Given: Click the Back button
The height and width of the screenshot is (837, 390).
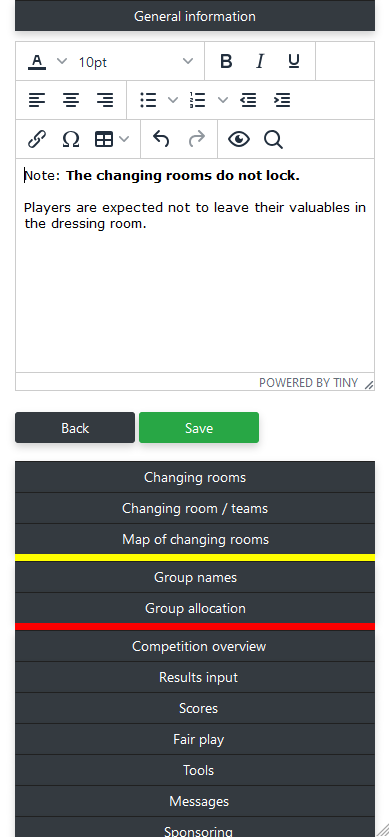Looking at the screenshot, I should click(75, 428).
